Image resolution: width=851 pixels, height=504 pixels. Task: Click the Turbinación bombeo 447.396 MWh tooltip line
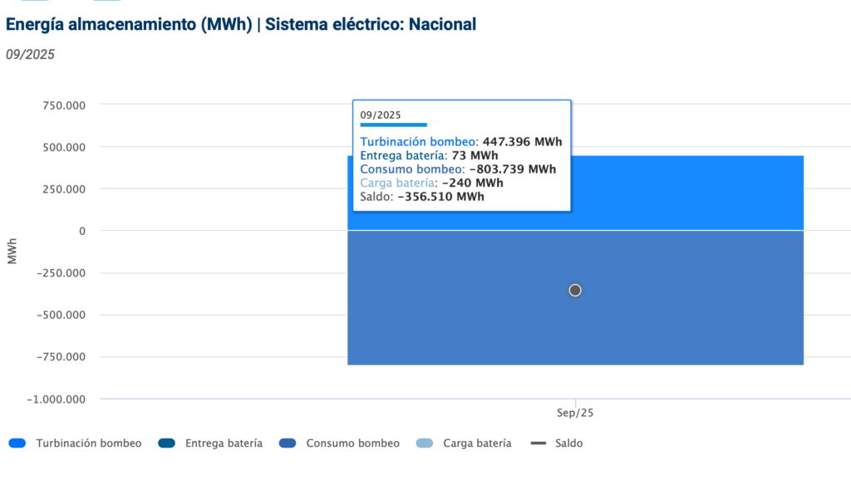(461, 142)
